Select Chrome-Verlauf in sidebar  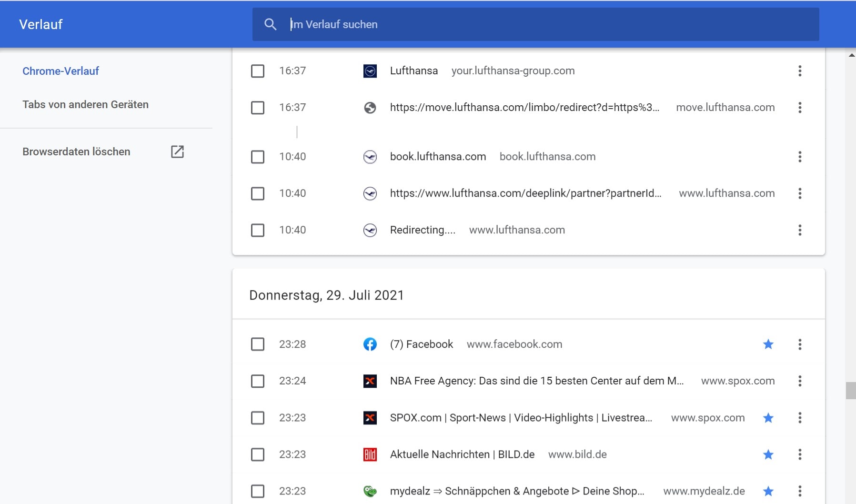point(60,71)
